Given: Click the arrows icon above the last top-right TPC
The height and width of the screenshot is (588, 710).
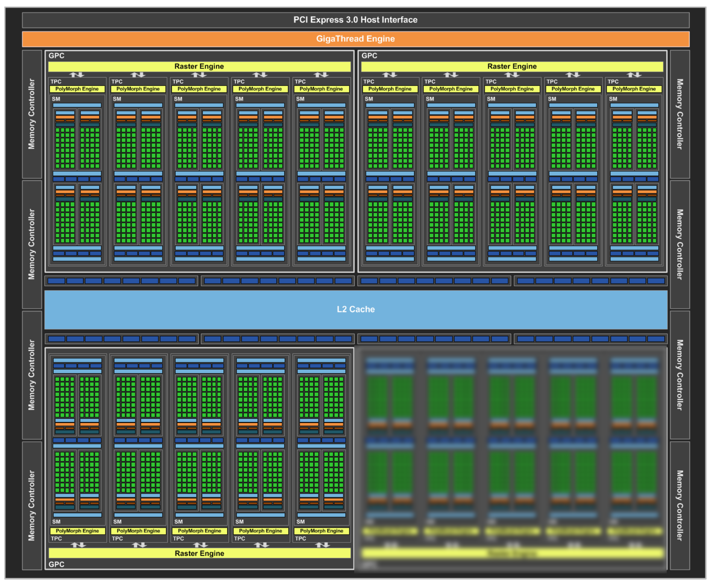Looking at the screenshot, I should coord(634,74).
